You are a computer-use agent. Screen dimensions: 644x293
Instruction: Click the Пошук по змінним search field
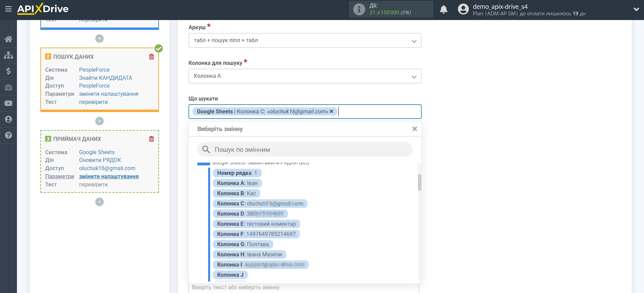point(305,149)
